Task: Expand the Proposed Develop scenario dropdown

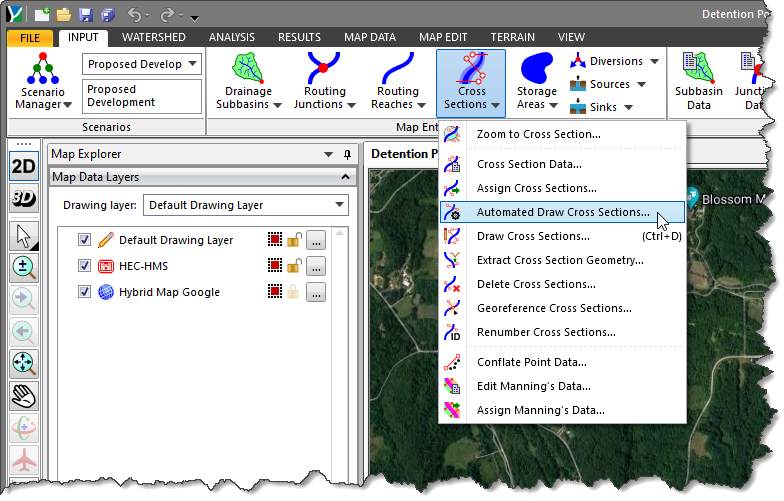Action: (193, 64)
